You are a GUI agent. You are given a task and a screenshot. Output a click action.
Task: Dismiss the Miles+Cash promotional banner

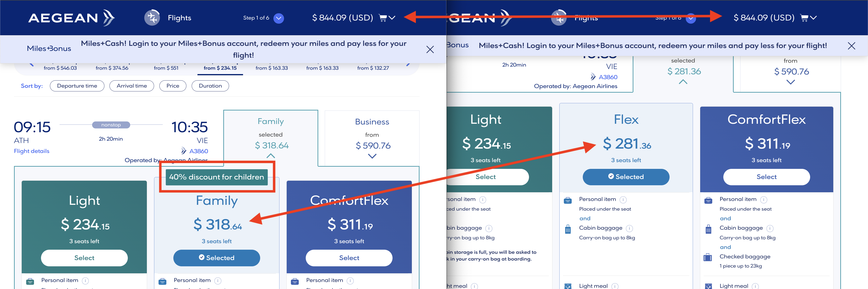point(430,49)
